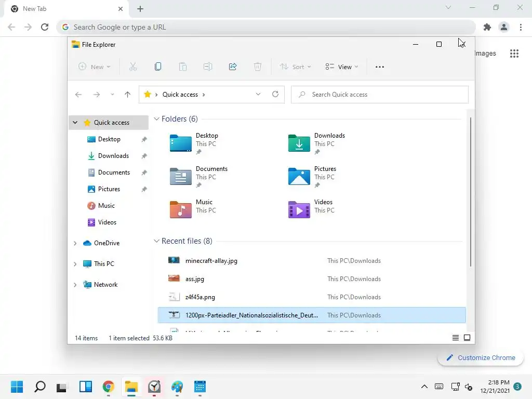
Task: Open the View dropdown
Action: pos(342,67)
